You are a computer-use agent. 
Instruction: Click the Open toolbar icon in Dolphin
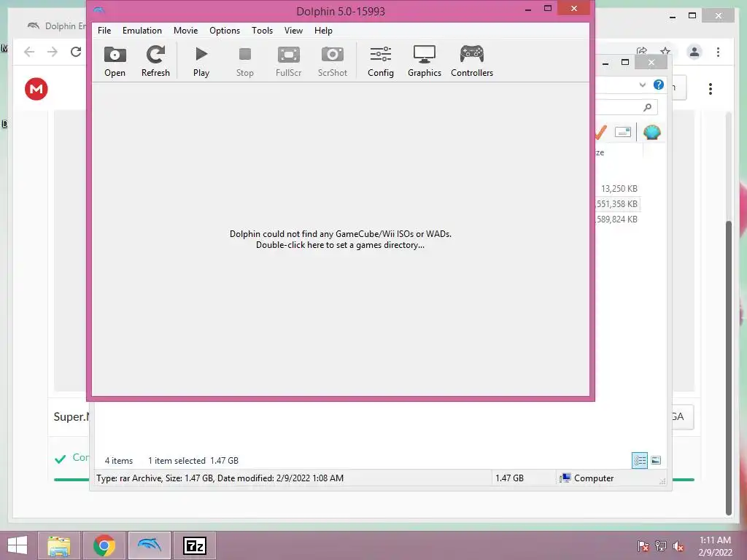coord(115,61)
